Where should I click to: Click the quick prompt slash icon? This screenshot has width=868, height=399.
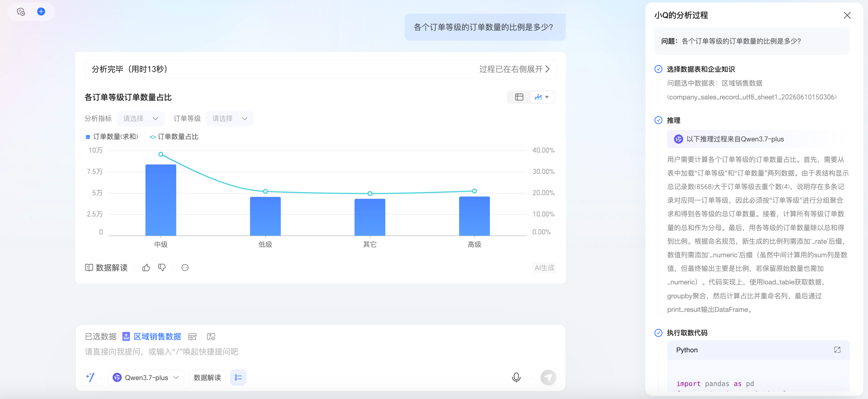click(90, 378)
